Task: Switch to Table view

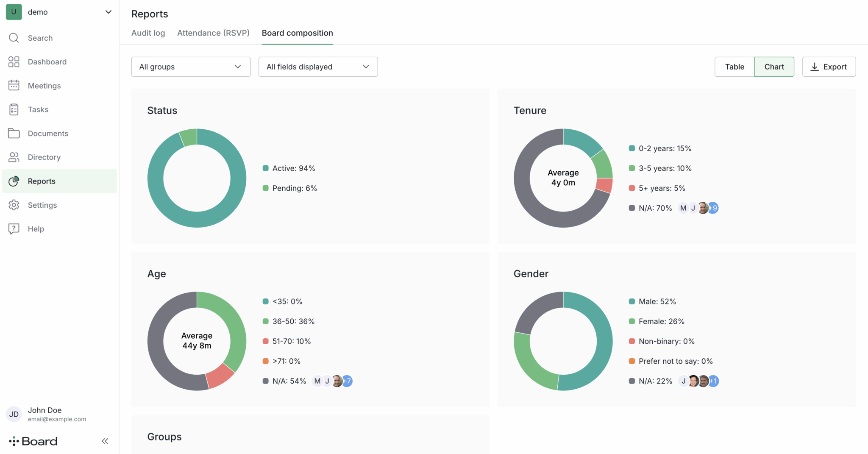Action: tap(734, 67)
